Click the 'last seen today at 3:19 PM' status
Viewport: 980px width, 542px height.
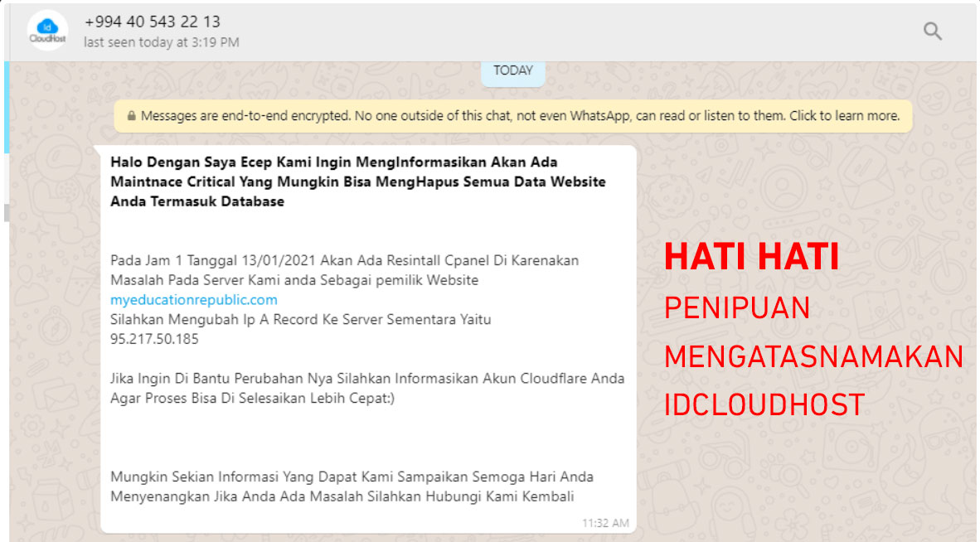(161, 42)
